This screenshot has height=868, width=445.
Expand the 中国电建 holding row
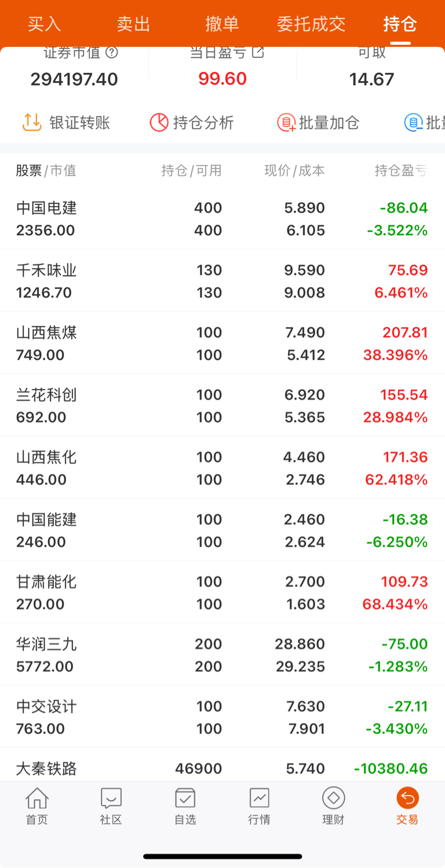222,219
